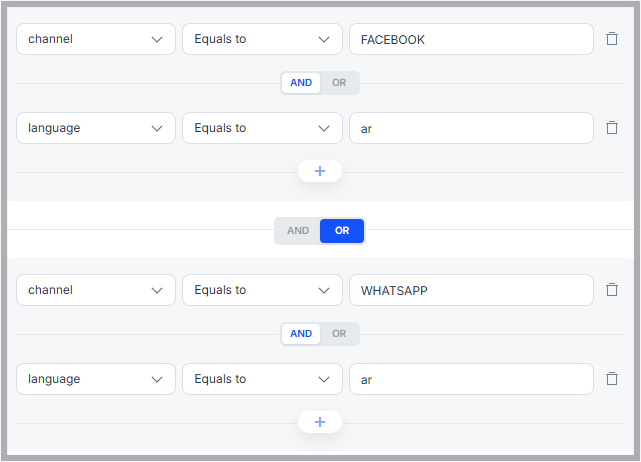The height and width of the screenshot is (462, 641).
Task: Delete the FACEBOOK channel condition
Action: pos(612,39)
